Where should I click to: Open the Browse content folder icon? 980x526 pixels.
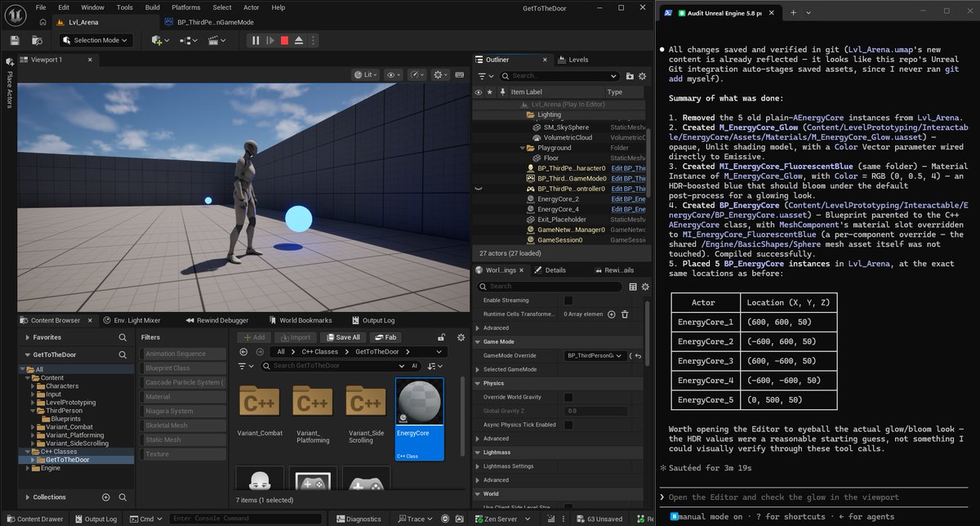37,40
